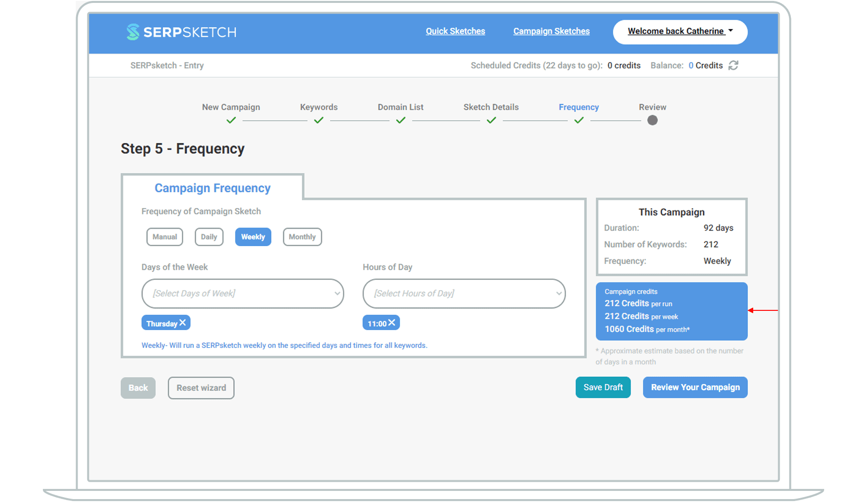
Task: Click the Review step grey circle
Action: (652, 120)
